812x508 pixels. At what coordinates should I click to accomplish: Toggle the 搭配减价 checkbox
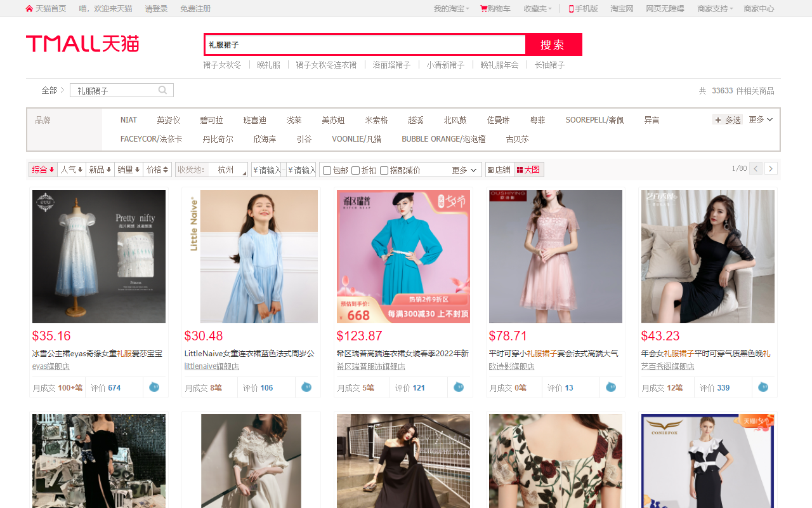tap(384, 170)
